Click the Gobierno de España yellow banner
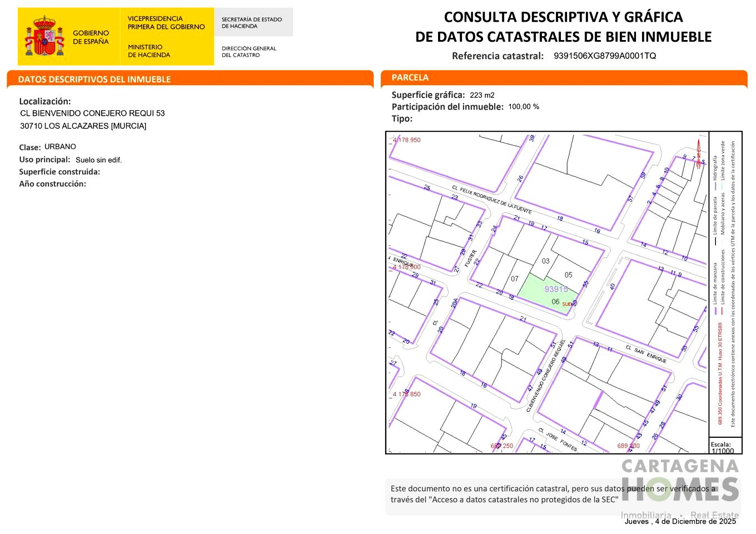Viewport: 756px width, 534px height. (x=92, y=36)
